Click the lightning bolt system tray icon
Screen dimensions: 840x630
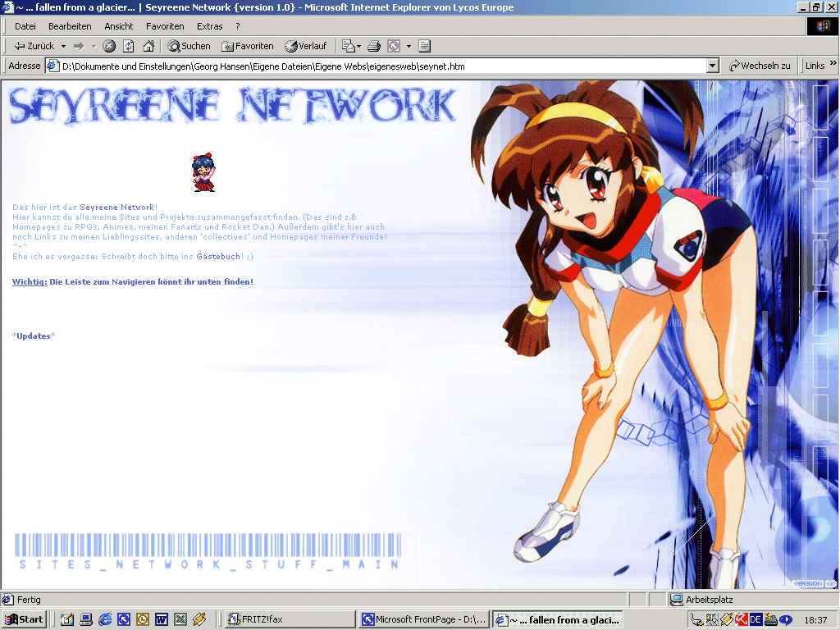(x=727, y=620)
